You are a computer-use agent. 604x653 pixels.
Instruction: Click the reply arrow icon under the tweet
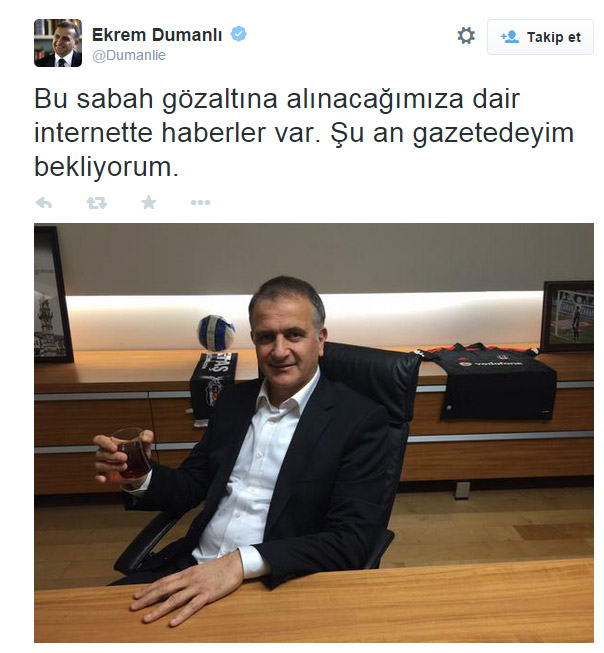point(44,203)
